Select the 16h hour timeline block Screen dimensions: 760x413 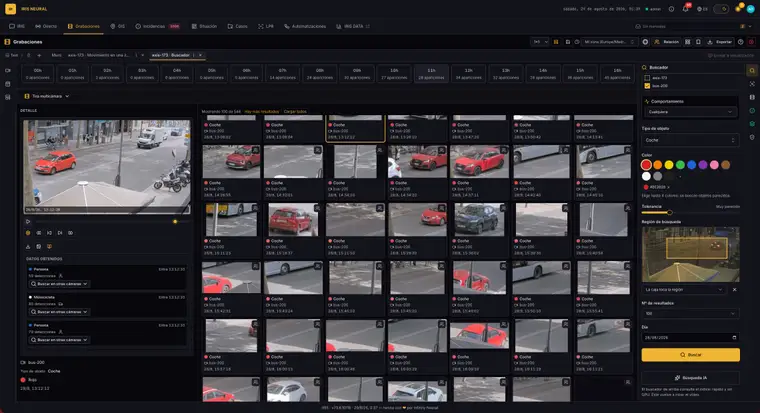pyautogui.click(x=617, y=74)
